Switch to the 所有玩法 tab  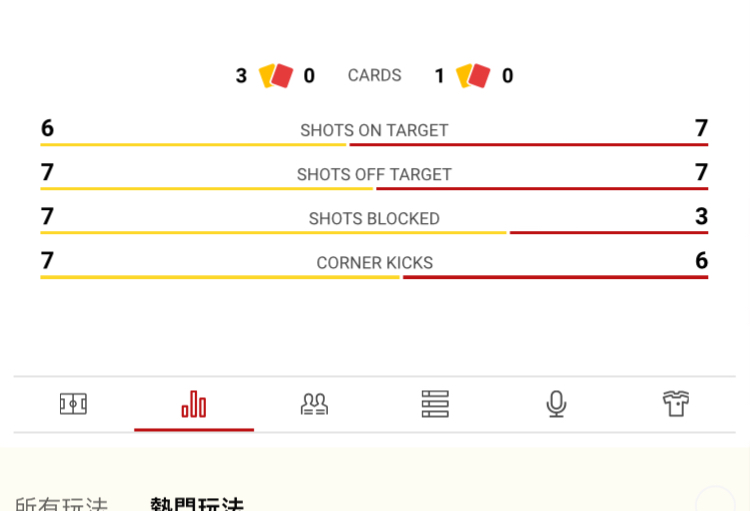pos(61,504)
